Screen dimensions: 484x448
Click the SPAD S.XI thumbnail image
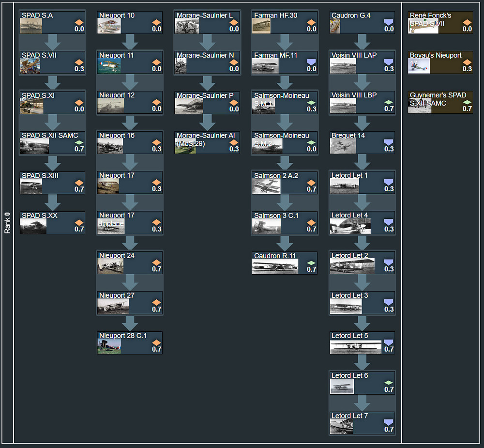coord(32,106)
